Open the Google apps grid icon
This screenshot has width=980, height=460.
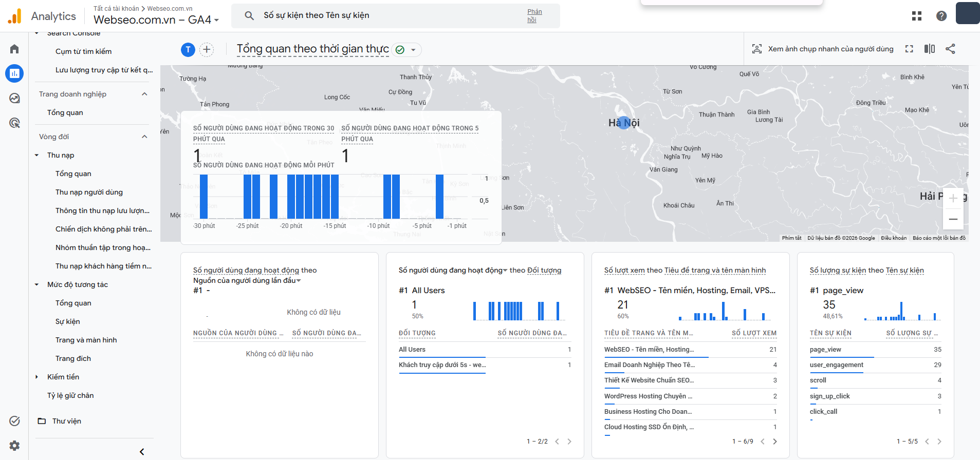pos(917,16)
